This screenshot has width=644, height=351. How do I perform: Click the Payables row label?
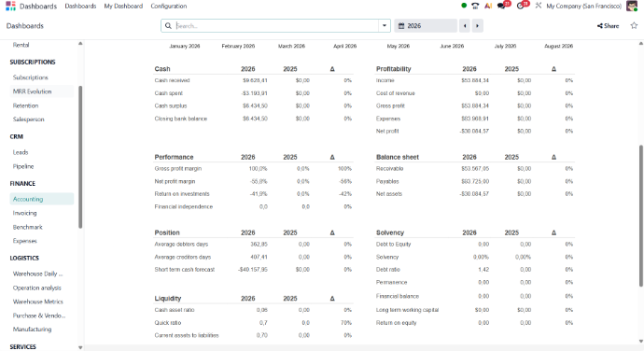point(387,181)
